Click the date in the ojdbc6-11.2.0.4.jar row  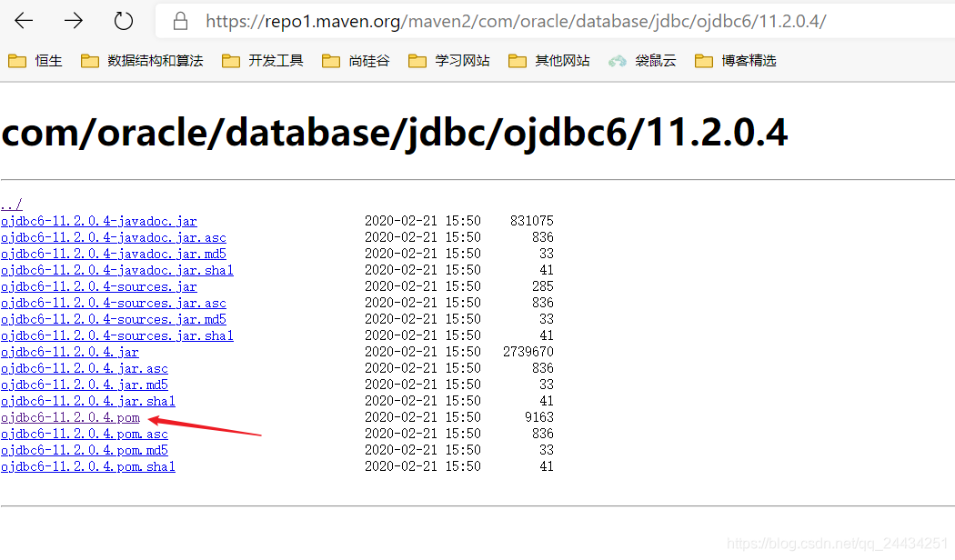pos(423,352)
